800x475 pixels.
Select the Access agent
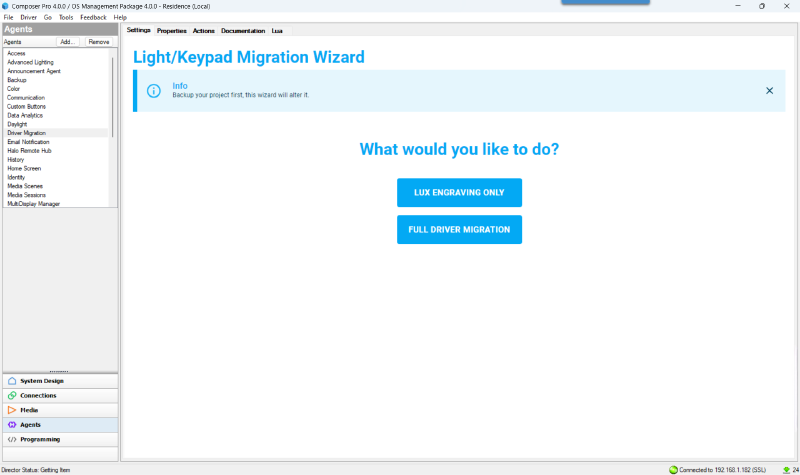(x=16, y=53)
